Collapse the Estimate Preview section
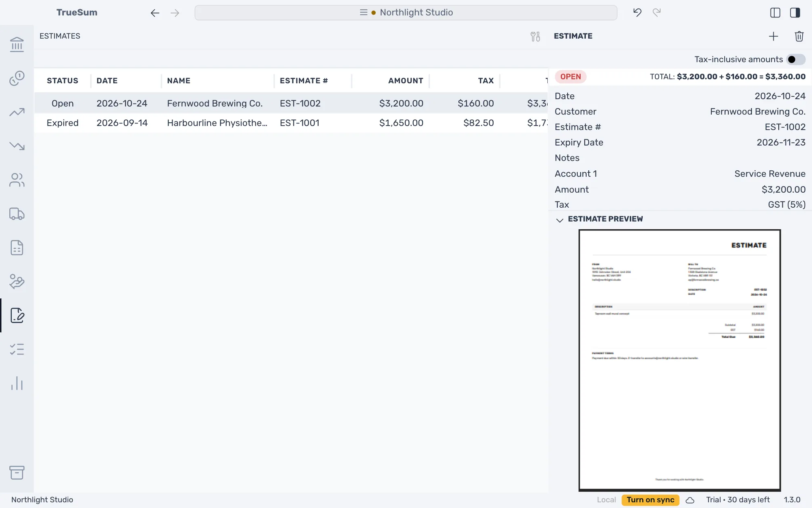The height and width of the screenshot is (508, 812). (x=559, y=220)
